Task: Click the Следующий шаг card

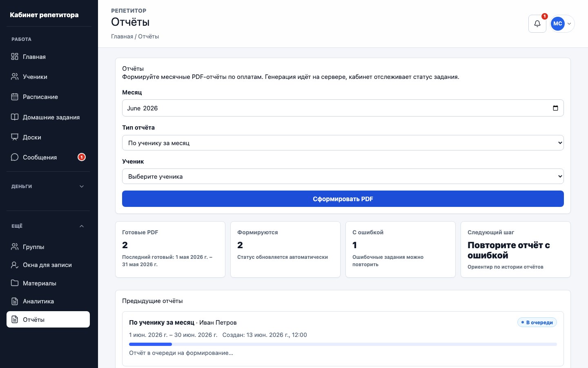Action: (516, 249)
